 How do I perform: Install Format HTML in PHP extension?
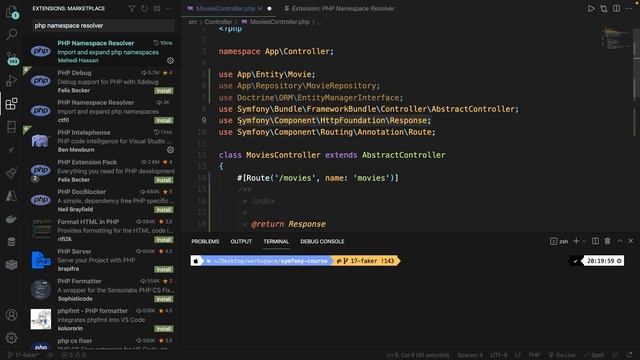click(x=164, y=240)
